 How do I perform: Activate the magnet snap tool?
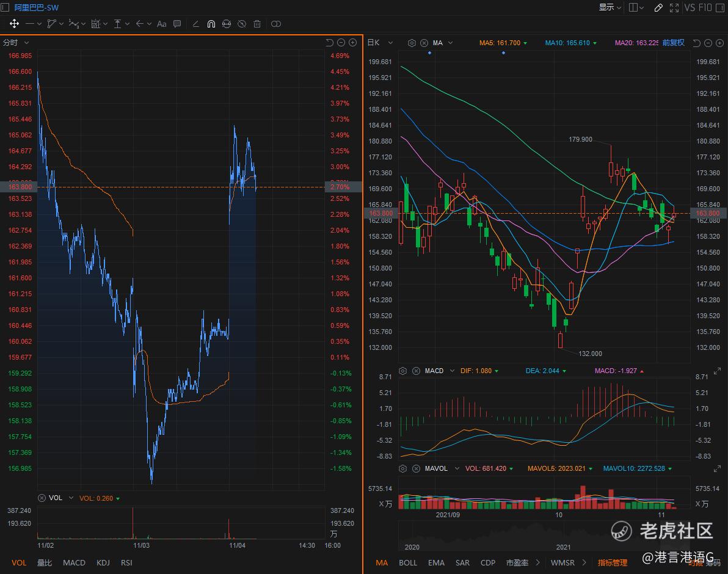coord(211,24)
